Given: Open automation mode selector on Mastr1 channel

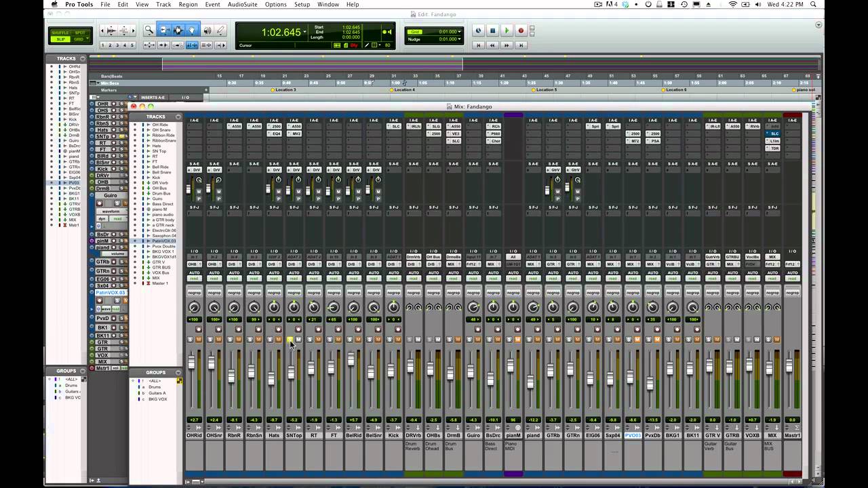Looking at the screenshot, I should click(x=792, y=279).
